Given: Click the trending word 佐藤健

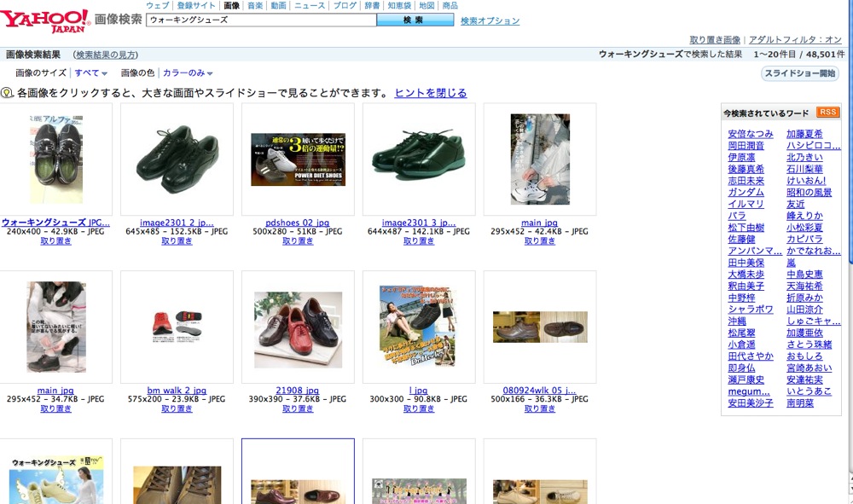Looking at the screenshot, I should pyautogui.click(x=741, y=239).
